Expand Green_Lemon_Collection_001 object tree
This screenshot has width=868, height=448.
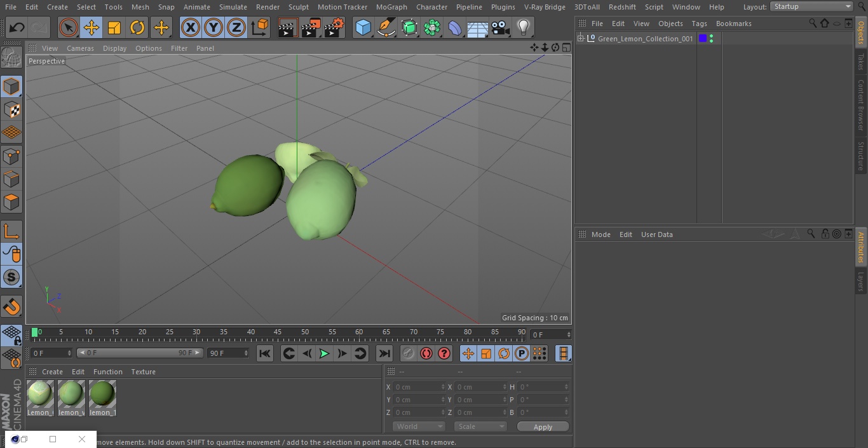[580, 39]
